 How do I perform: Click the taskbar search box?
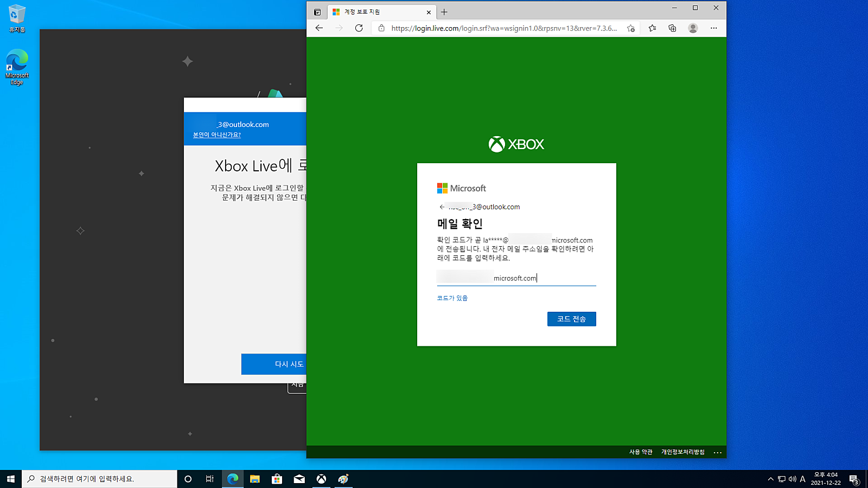[100, 479]
